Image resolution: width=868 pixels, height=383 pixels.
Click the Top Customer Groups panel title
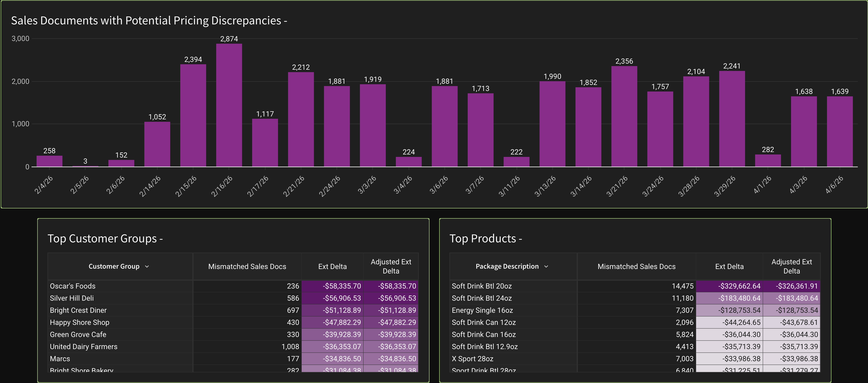point(105,239)
